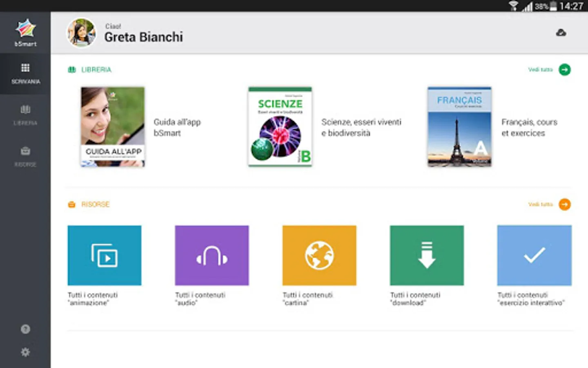Viewport: 588px width, 368px height.
Task: Click the green Vedi tutto link
Action: click(x=540, y=70)
